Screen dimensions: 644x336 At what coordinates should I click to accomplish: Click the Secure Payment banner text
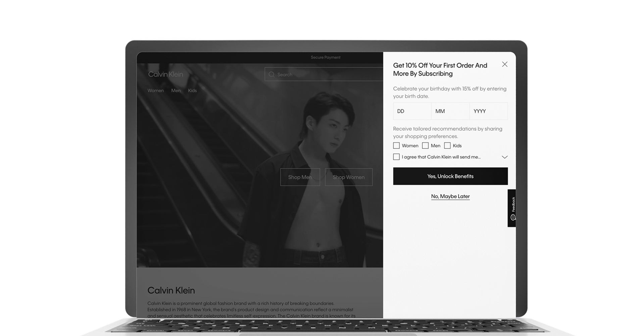click(326, 57)
